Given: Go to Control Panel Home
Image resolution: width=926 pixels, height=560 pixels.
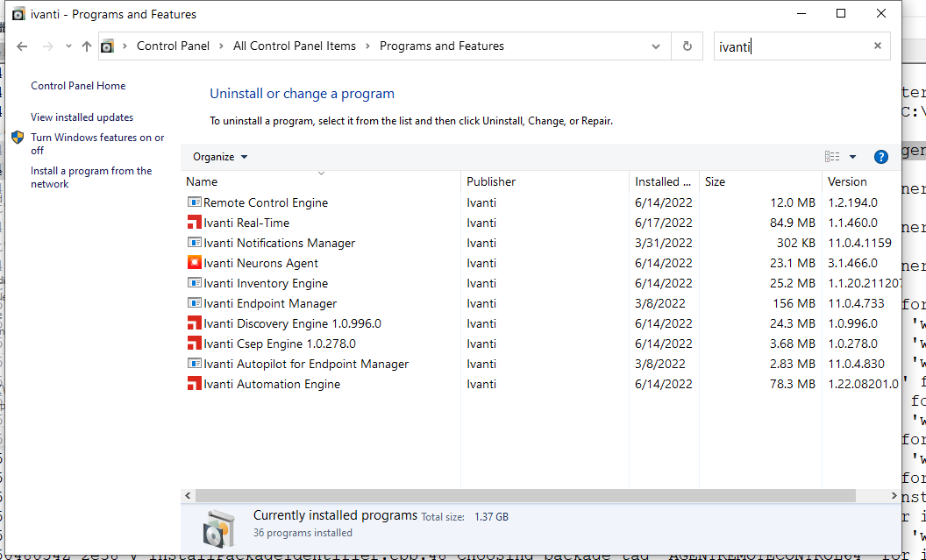Looking at the screenshot, I should [79, 86].
